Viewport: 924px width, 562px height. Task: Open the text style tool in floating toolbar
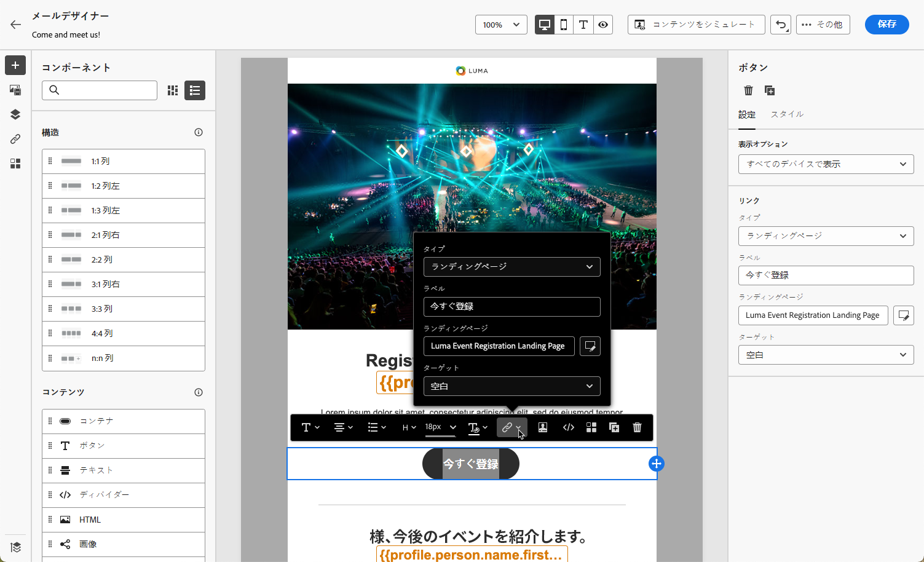coord(310,427)
